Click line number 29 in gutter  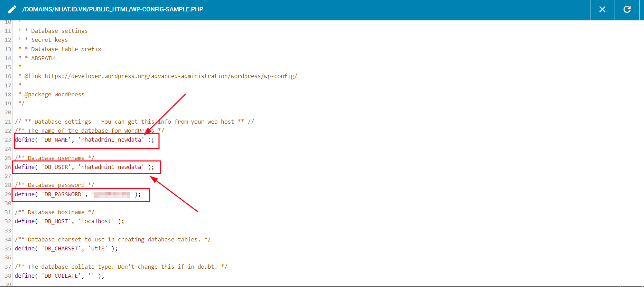pyautogui.click(x=8, y=194)
